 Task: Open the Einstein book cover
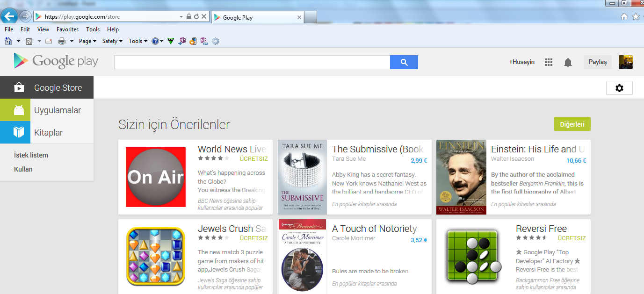point(461,177)
